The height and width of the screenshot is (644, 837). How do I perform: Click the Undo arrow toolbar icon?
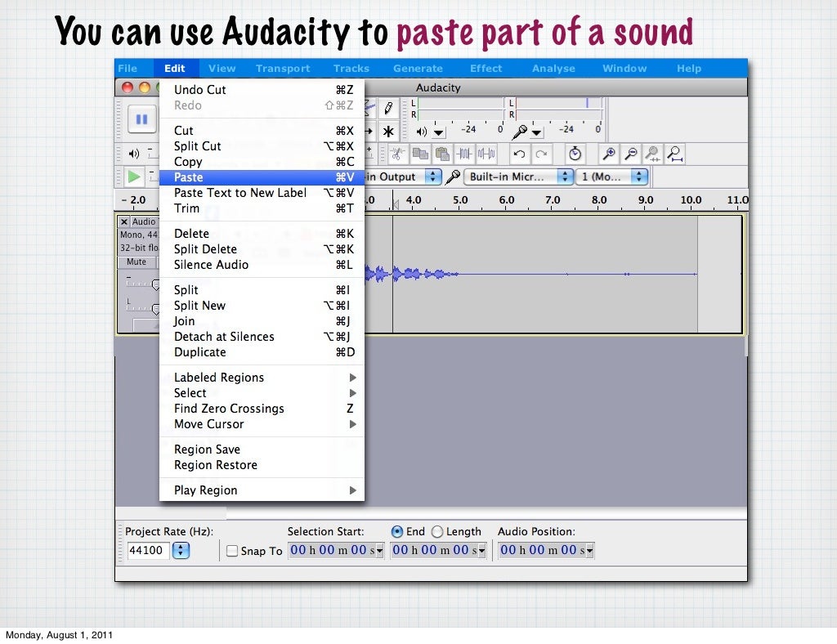coord(519,154)
